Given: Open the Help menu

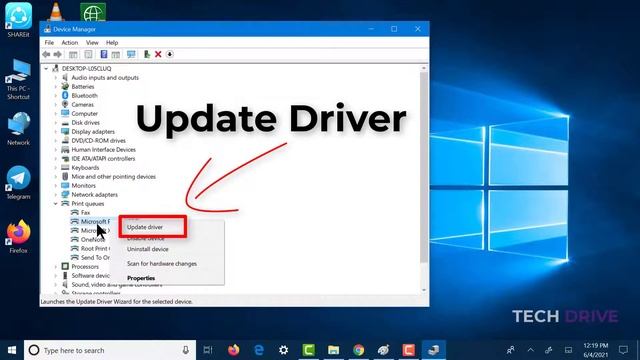Looking at the screenshot, I should [x=112, y=42].
